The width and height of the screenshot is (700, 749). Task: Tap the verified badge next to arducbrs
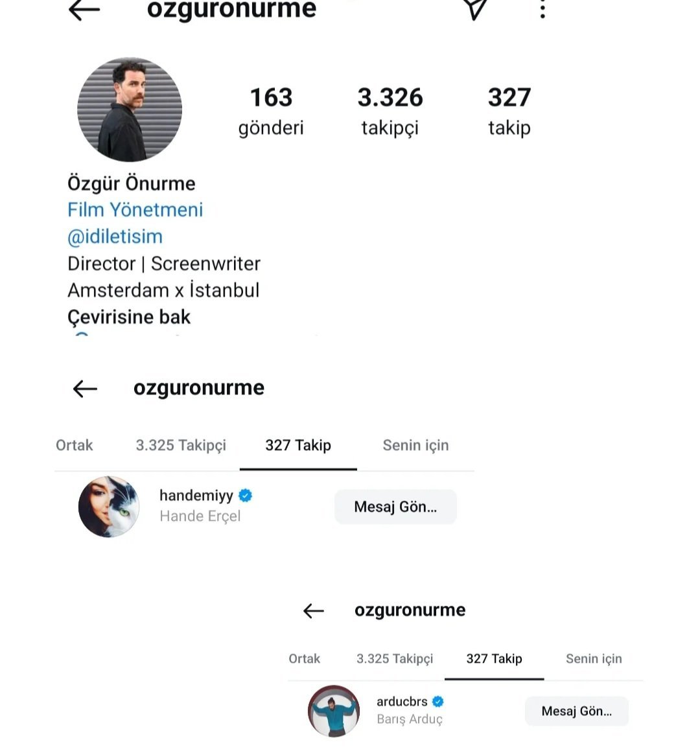coord(438,702)
